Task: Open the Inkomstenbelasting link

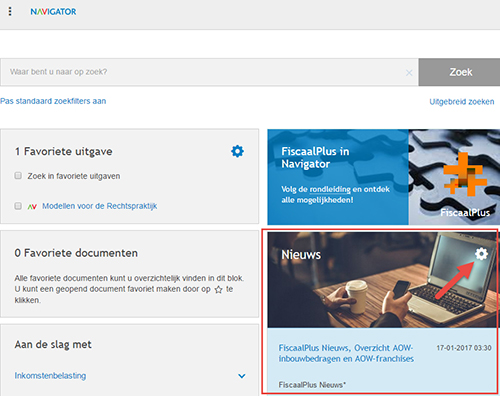Action: [x=50, y=376]
